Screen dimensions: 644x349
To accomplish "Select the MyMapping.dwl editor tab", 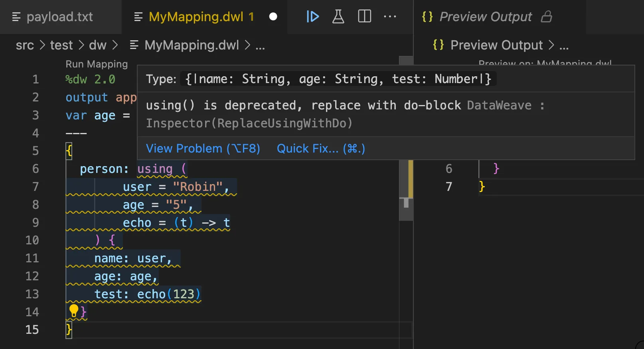I will (196, 17).
